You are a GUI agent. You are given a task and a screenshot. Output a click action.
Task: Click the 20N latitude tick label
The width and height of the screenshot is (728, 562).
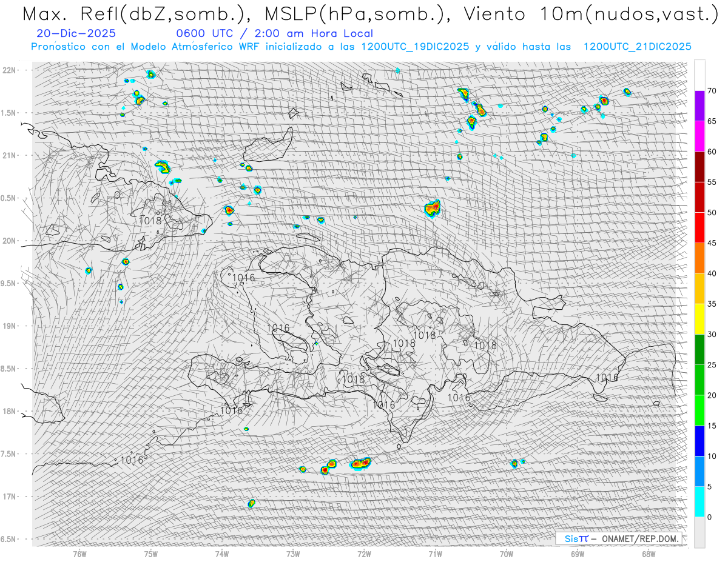[9, 241]
